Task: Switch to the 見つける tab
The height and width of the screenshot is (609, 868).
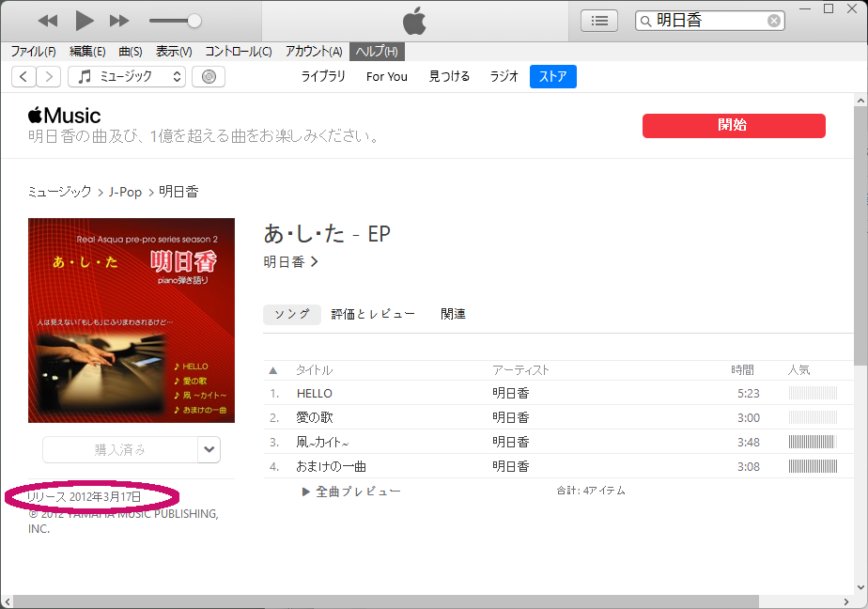Action: (x=449, y=76)
